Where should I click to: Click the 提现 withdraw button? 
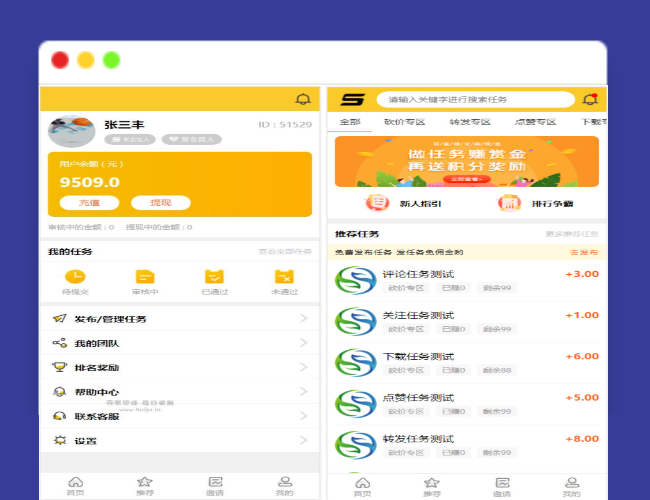[161, 203]
